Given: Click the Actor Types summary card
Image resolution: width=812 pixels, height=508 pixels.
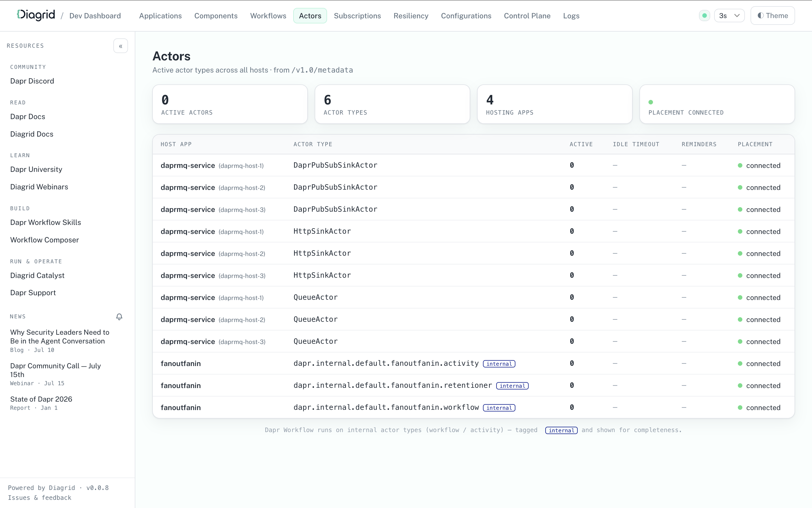Looking at the screenshot, I should coord(392,104).
